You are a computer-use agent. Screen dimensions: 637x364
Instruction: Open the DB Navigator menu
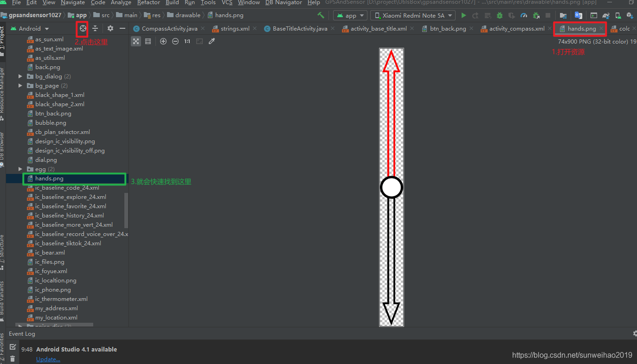click(283, 3)
